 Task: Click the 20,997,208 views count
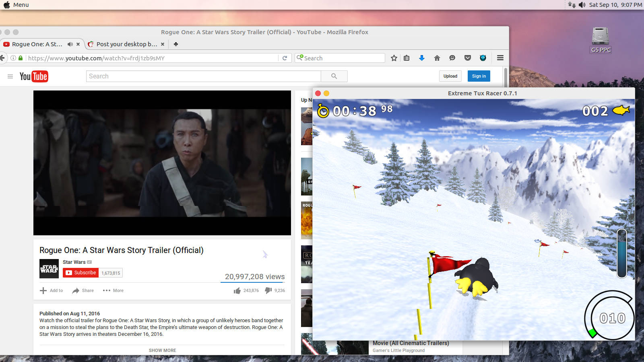pyautogui.click(x=255, y=277)
